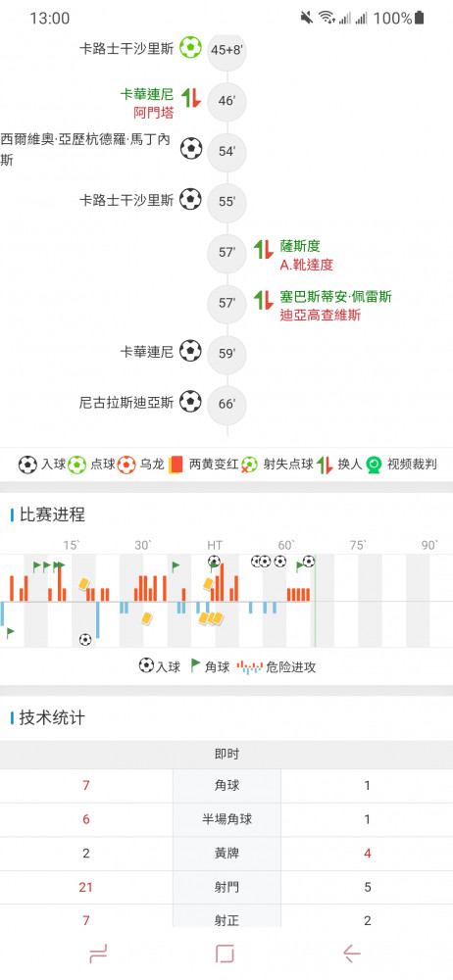Tap the 乌龙 own-goal legend icon

126,465
